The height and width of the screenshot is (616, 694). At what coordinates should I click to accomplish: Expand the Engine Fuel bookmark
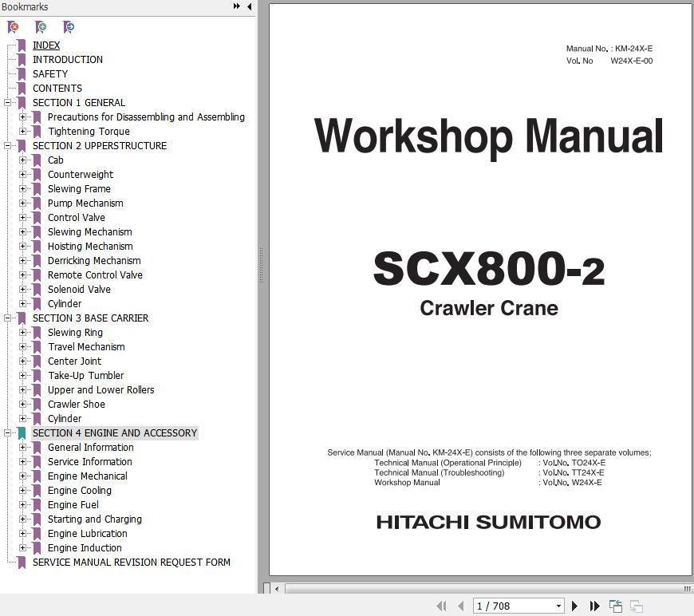pos(22,505)
